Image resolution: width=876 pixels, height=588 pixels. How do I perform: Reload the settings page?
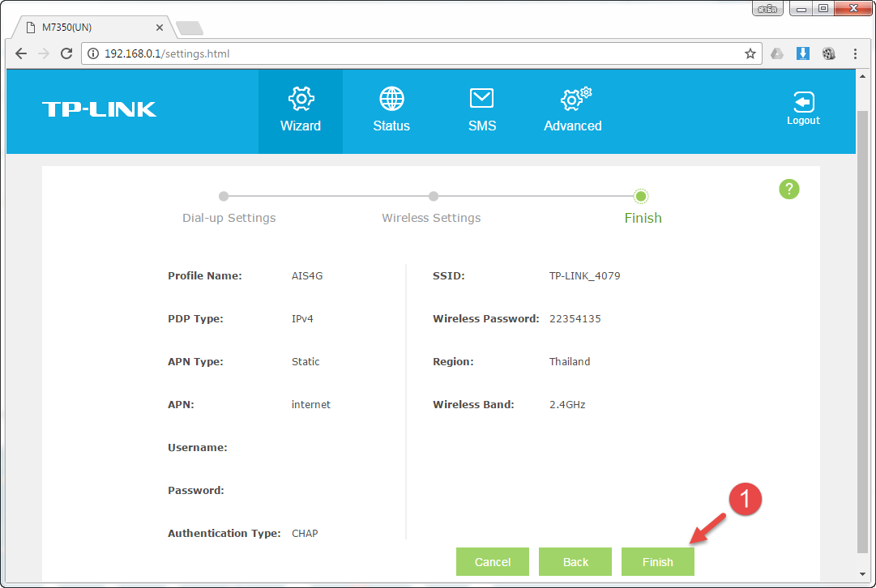coord(66,53)
